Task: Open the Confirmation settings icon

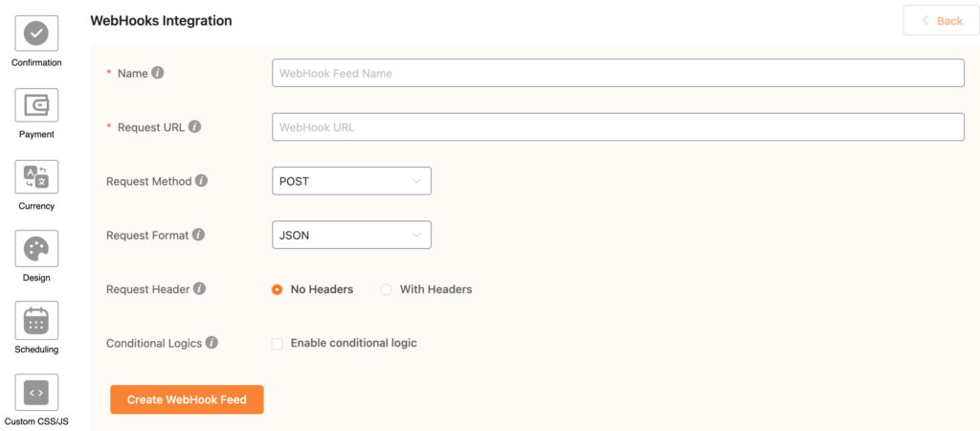Action: click(36, 34)
